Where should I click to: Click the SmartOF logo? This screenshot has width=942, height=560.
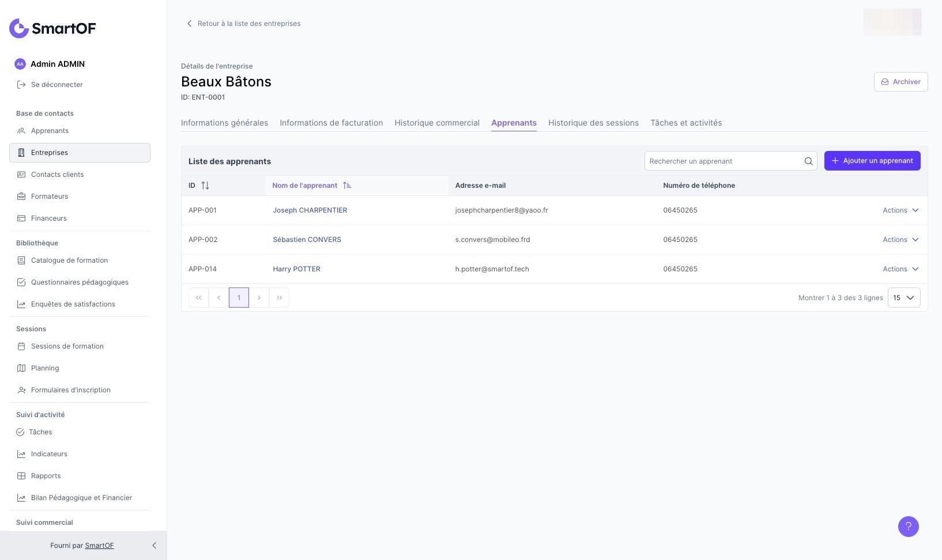(52, 28)
